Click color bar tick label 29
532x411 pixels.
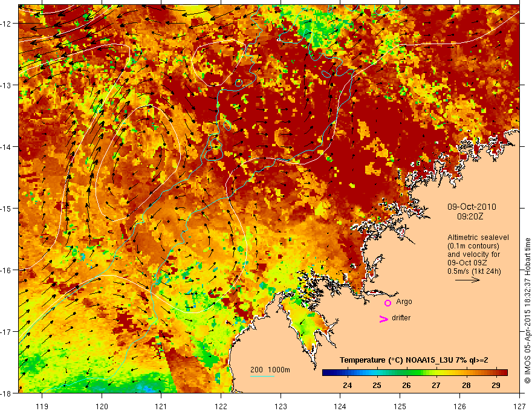496,386
